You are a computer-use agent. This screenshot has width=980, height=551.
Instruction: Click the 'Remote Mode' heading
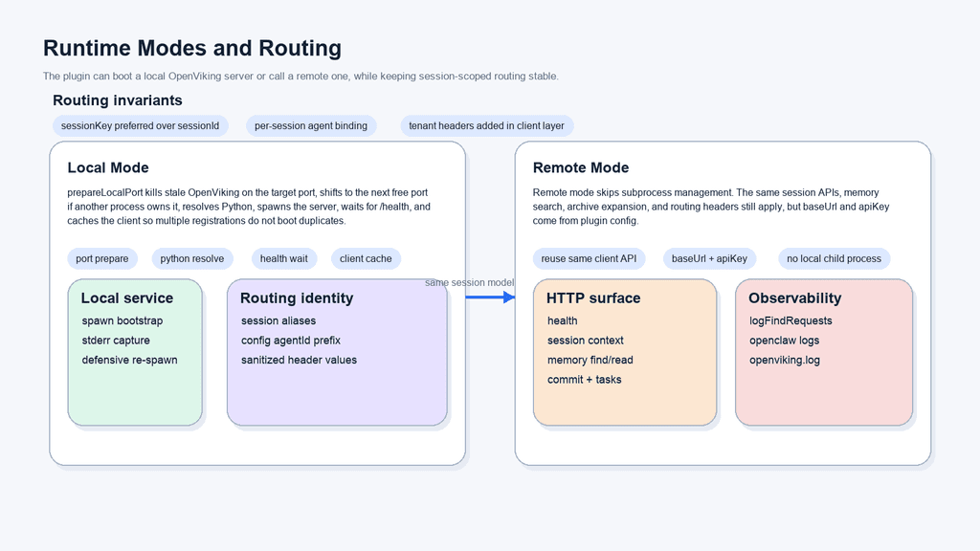[581, 168]
